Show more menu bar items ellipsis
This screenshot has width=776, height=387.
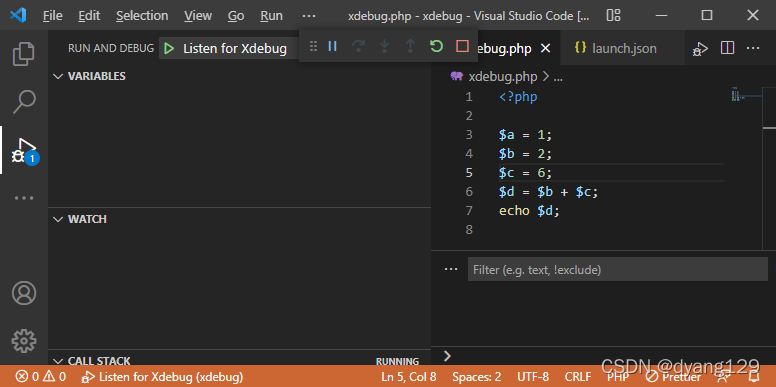[309, 16]
